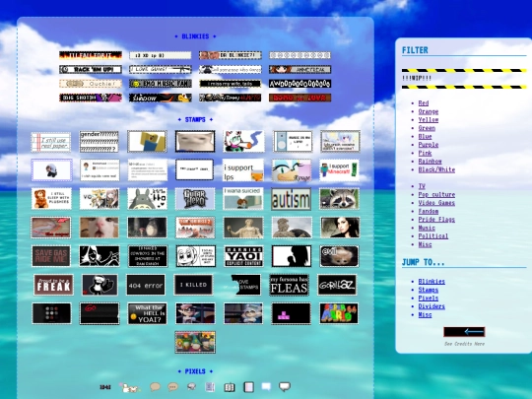Screen dimensions: 532x399
Task: Click the 'I miss my wife, tails' blinkie
Action: pos(231,84)
